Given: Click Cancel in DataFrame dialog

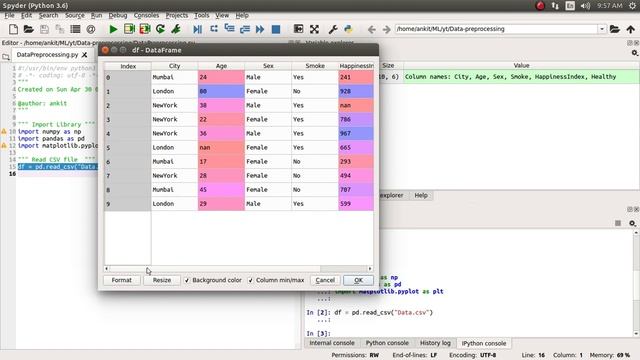Looking at the screenshot, I should coord(325,280).
